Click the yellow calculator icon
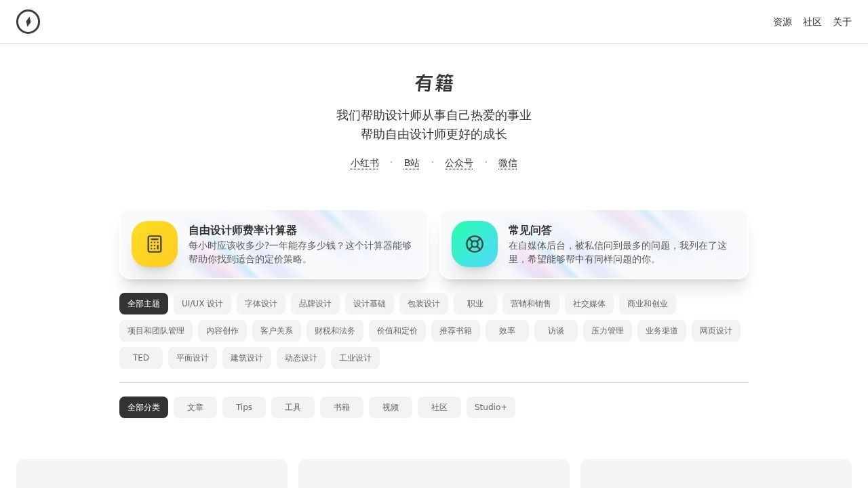 point(155,244)
